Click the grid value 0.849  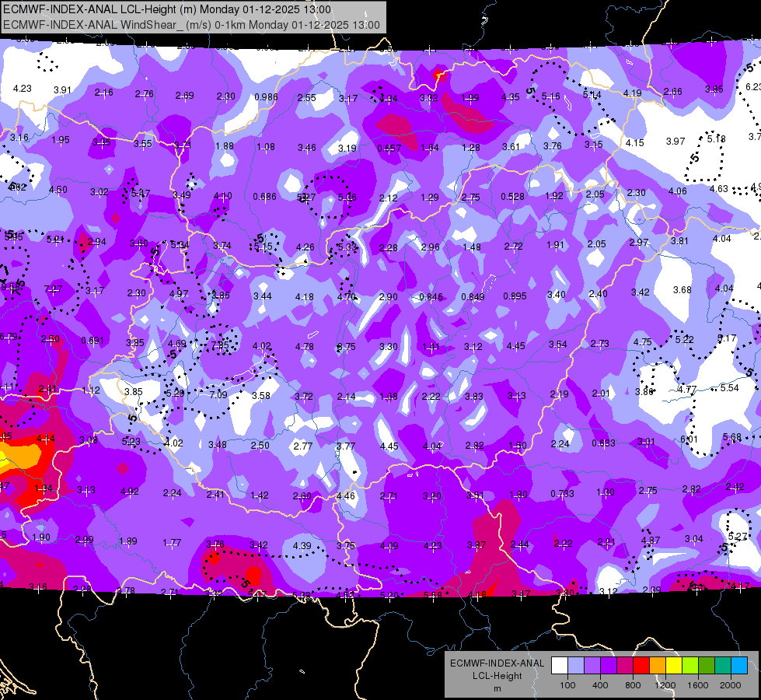[473, 296]
